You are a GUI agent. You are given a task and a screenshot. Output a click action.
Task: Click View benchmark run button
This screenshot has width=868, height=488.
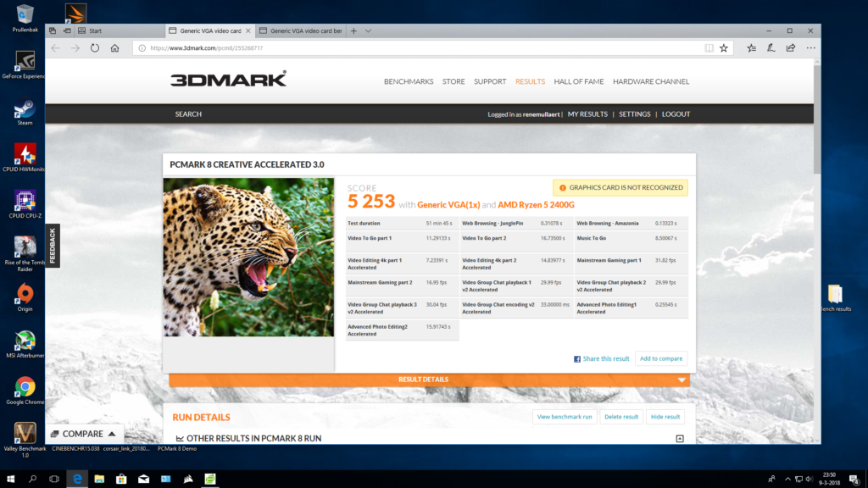(564, 417)
